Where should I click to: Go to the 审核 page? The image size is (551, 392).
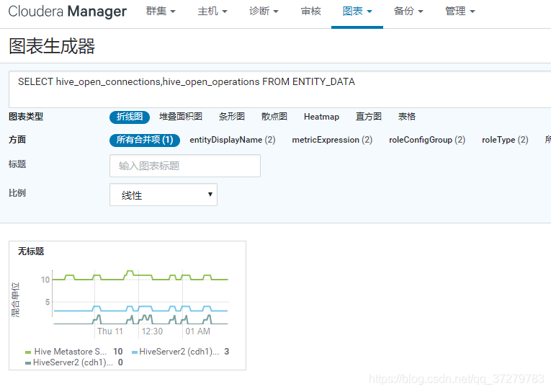pyautogui.click(x=311, y=12)
